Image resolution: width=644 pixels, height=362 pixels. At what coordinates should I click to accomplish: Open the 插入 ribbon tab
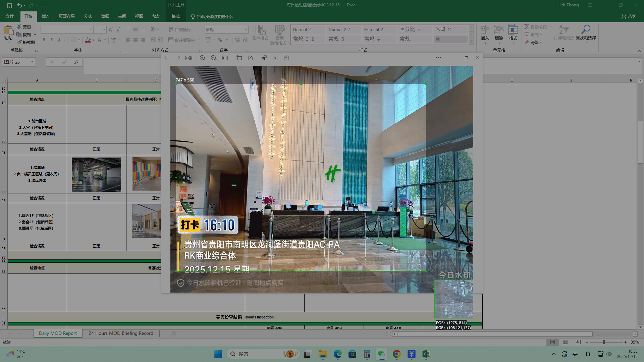click(x=45, y=16)
